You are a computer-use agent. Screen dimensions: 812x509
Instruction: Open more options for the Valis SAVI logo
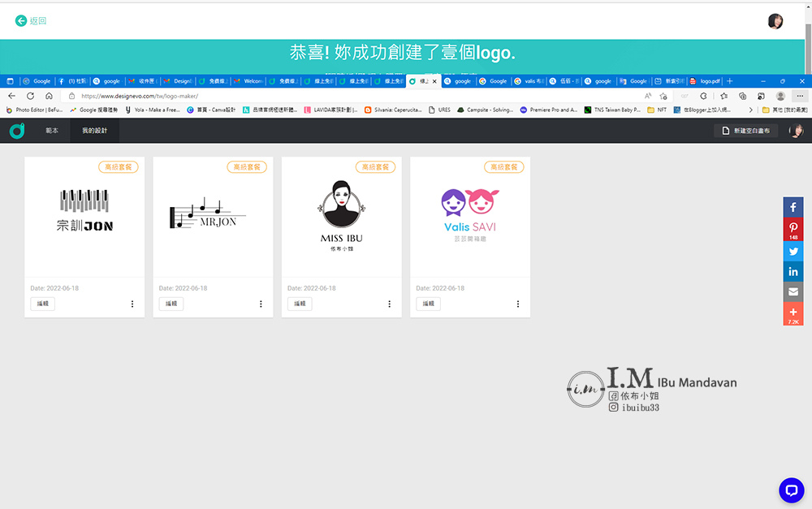click(518, 304)
